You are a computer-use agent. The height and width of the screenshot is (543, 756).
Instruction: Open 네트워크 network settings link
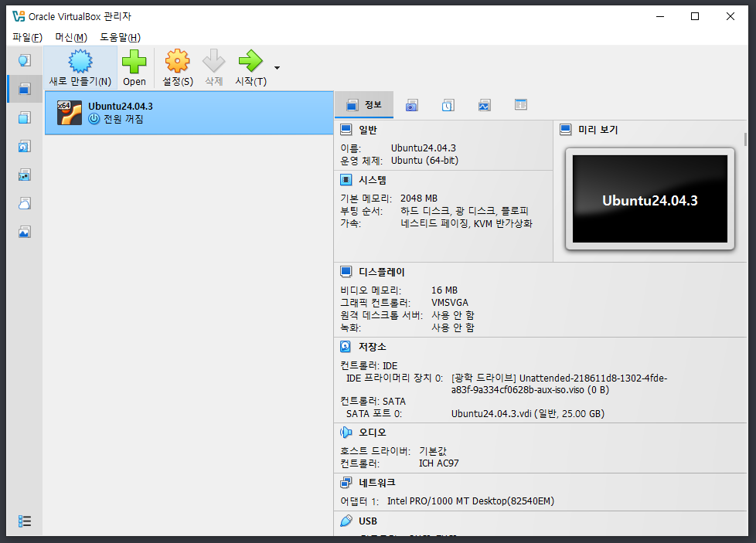pos(377,482)
